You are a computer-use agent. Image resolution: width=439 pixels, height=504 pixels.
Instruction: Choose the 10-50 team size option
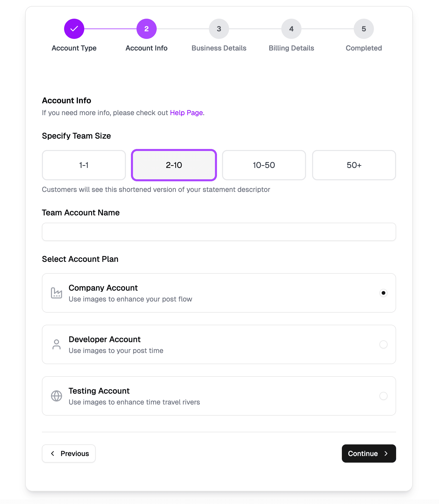[x=264, y=165]
